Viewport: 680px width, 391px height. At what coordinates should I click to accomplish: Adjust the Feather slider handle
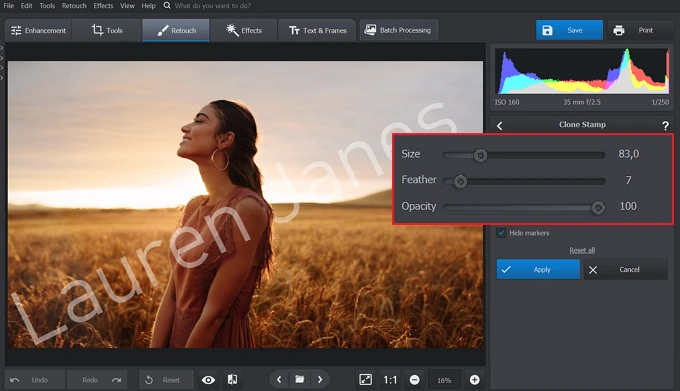coord(460,181)
